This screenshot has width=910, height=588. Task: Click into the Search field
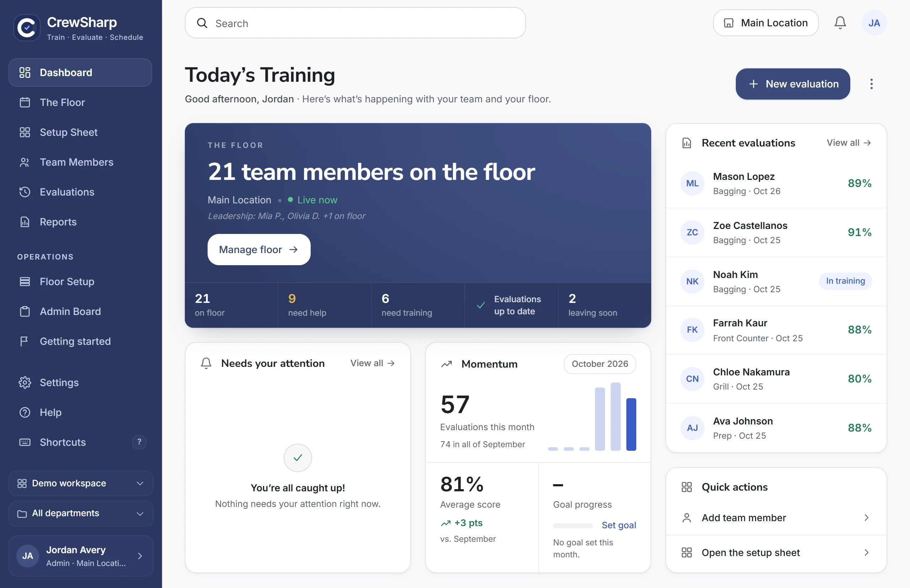coord(355,23)
